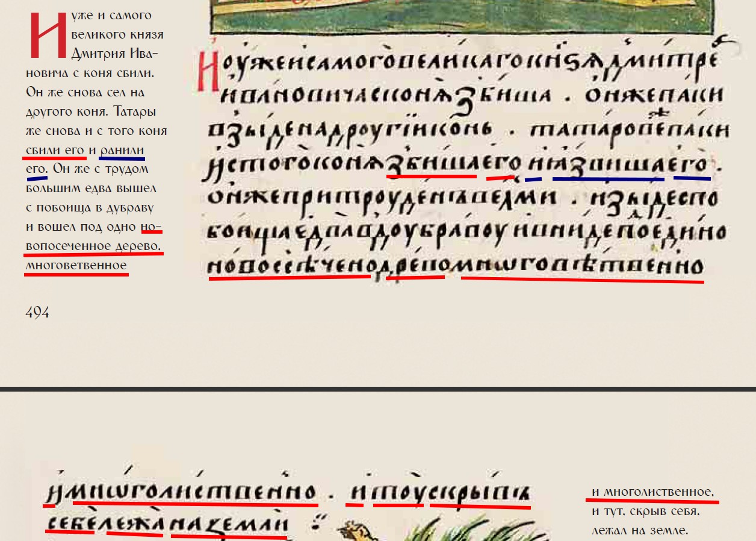Click the words "и многолиственное,"
This screenshot has width=756, height=541.
654,492
